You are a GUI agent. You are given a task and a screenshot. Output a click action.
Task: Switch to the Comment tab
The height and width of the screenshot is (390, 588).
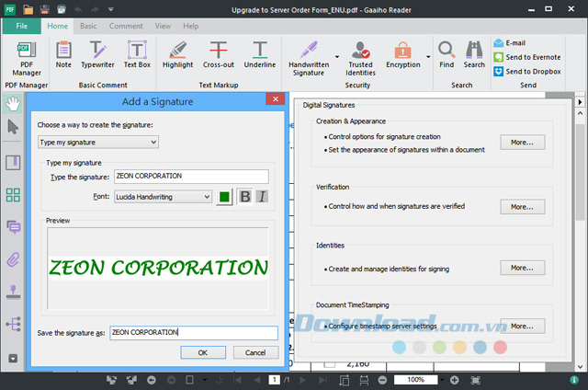126,26
